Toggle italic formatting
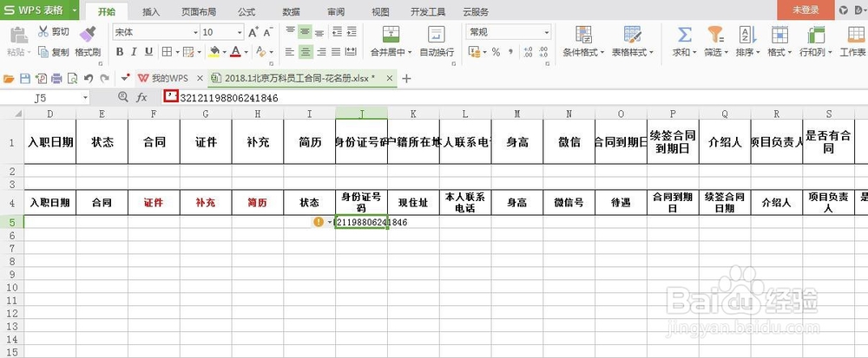This screenshot has height=358, width=868. (134, 52)
